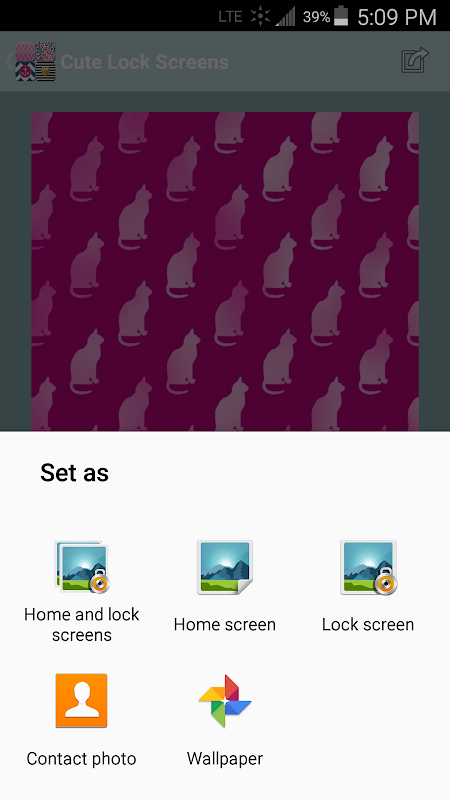450x800 pixels.
Task: Go back using the header chevron
Action: coord(9,61)
